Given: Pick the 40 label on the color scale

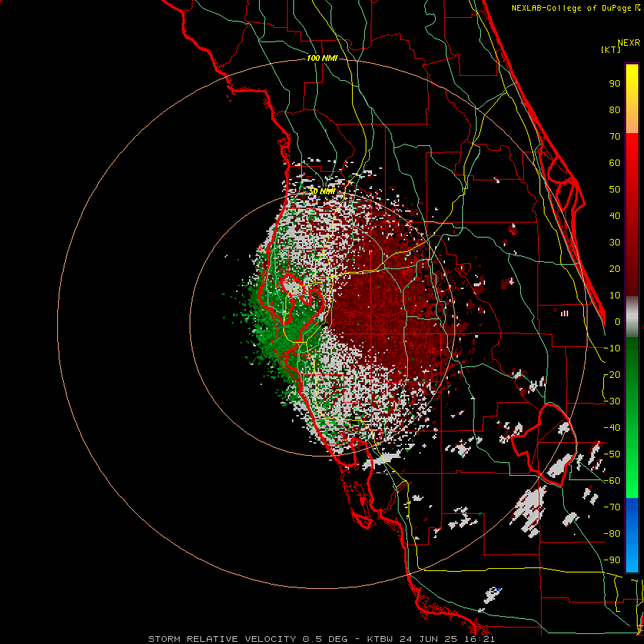Looking at the screenshot, I should coord(615,215).
